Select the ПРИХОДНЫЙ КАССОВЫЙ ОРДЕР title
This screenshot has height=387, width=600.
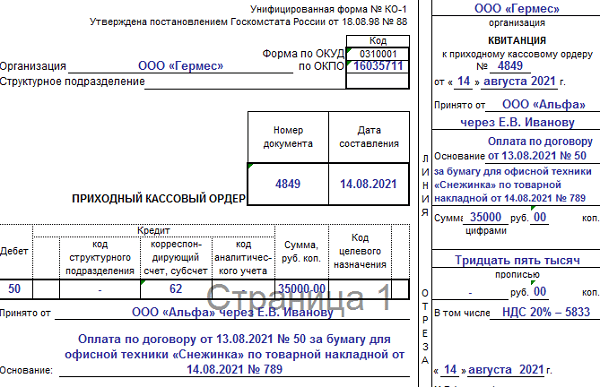(159, 198)
